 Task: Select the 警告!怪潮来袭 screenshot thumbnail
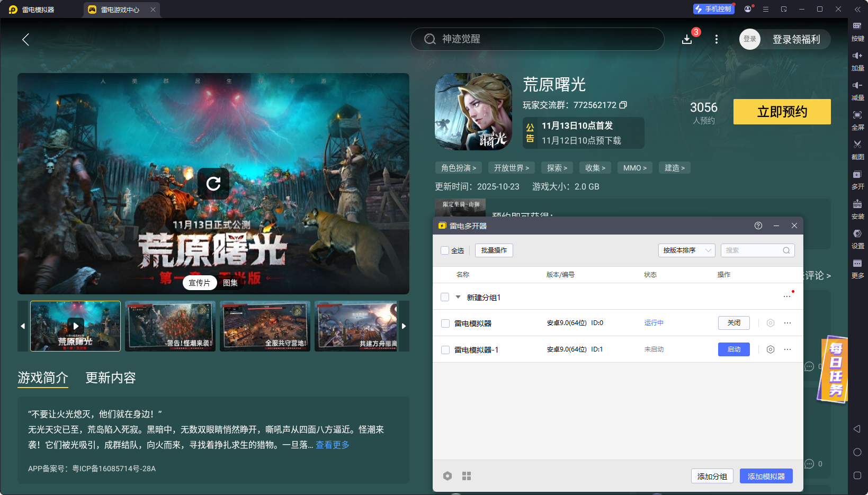coord(170,326)
